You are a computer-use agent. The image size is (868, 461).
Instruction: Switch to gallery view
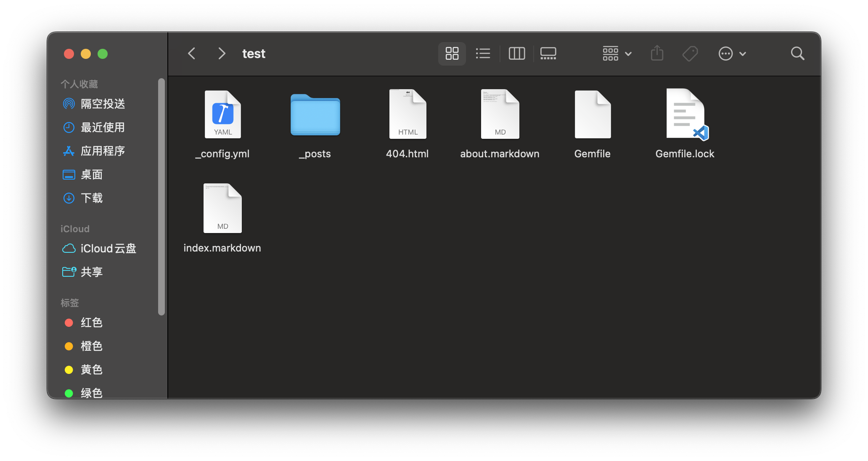coord(548,53)
